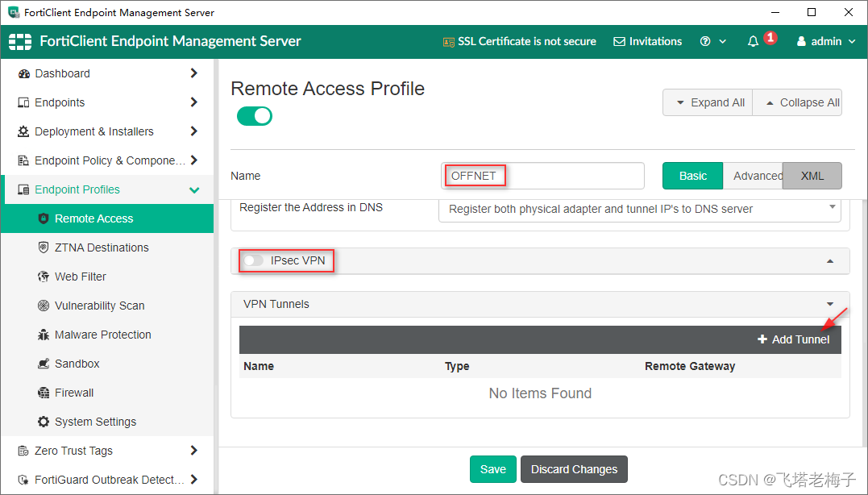Enable the IPsec VPN toggle
The height and width of the screenshot is (495, 868).
coord(254,260)
